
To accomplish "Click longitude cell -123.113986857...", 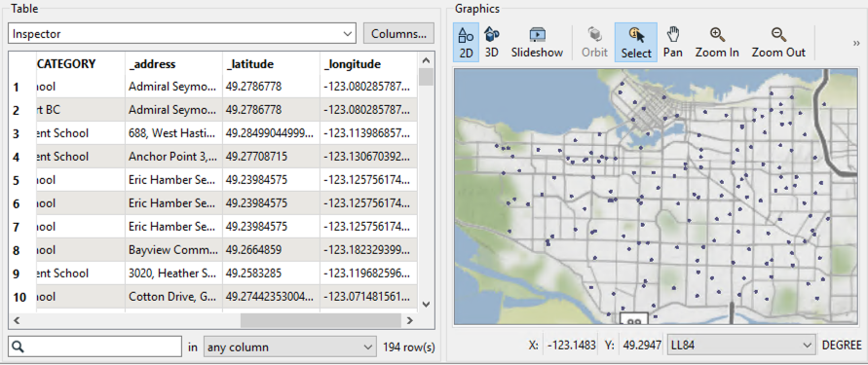I will point(368,133).
